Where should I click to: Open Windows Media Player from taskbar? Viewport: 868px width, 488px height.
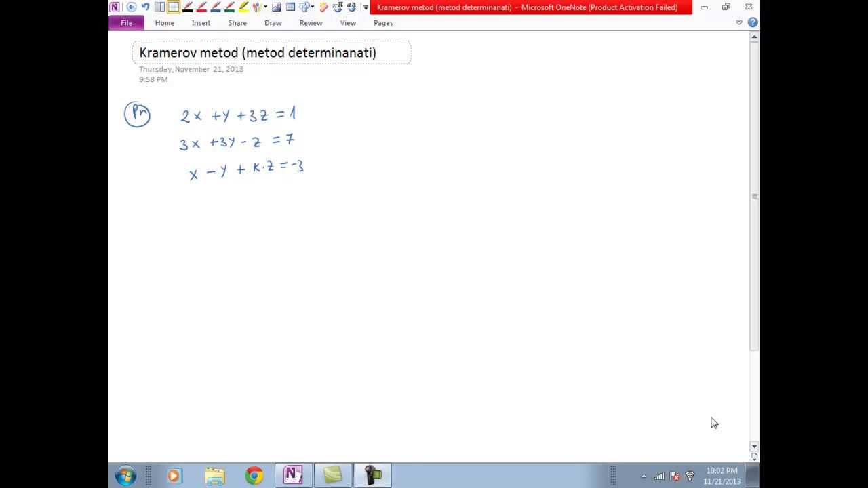coord(174,476)
